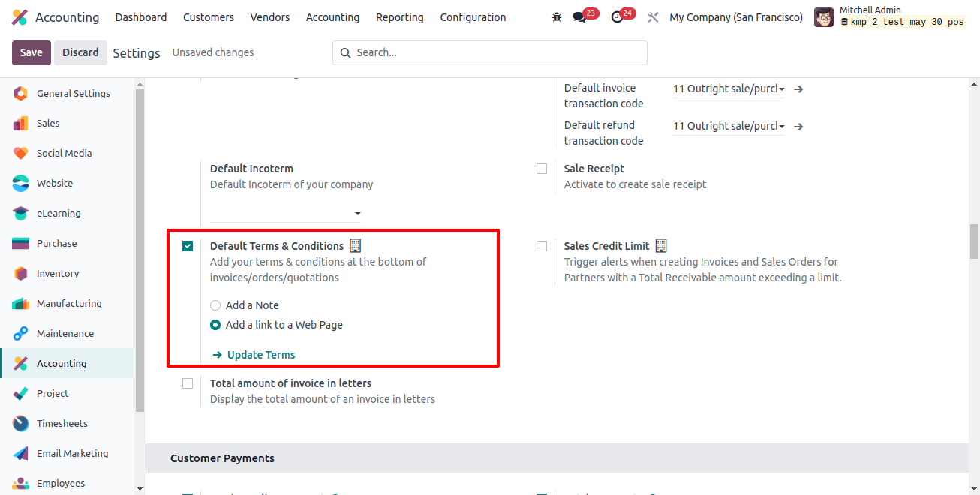The width and height of the screenshot is (980, 495).
Task: Open the debug bug icon
Action: click(556, 17)
